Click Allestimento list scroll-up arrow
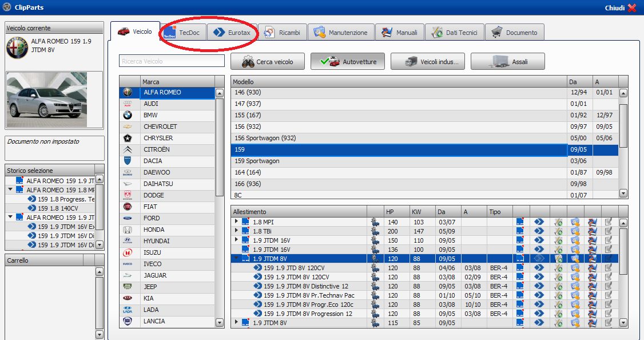 623,223
